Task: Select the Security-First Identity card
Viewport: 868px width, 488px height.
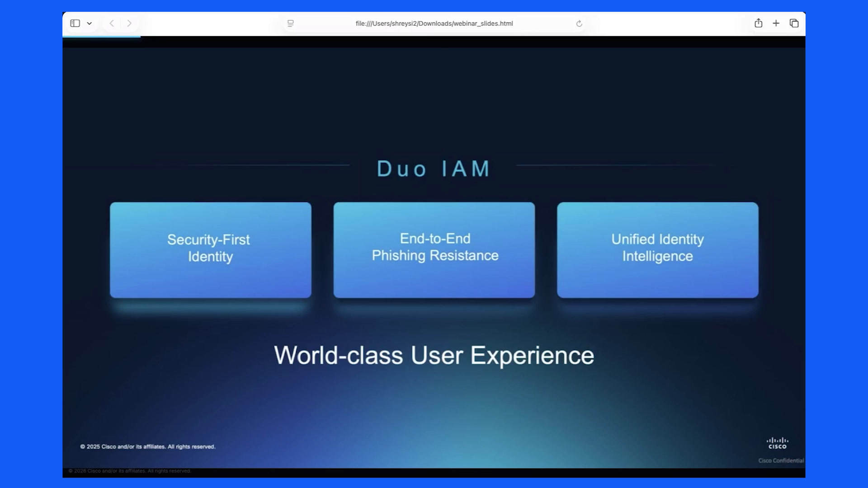Action: (x=211, y=250)
